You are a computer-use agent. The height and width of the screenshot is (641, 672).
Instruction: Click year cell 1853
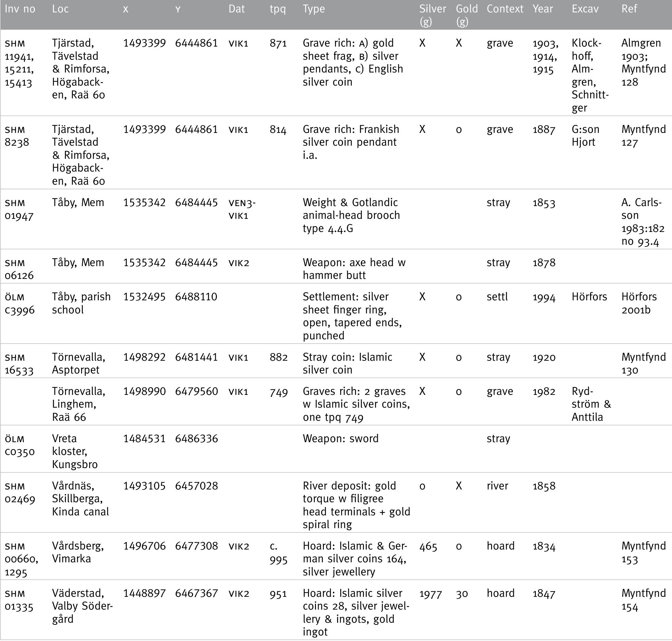point(544,203)
